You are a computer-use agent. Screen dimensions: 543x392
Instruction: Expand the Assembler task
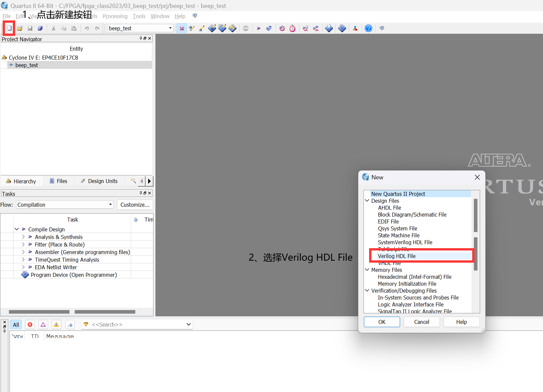tap(23, 252)
